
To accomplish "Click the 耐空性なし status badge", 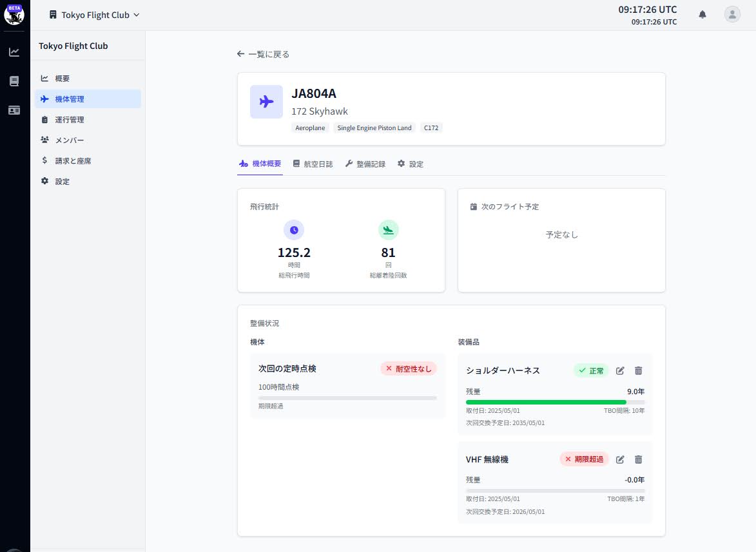I will (409, 368).
